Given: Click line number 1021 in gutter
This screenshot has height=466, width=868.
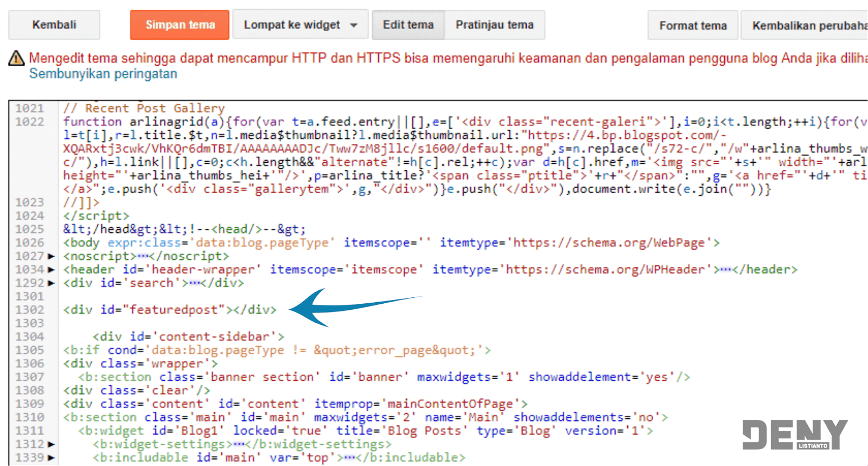Looking at the screenshot, I should 30,108.
